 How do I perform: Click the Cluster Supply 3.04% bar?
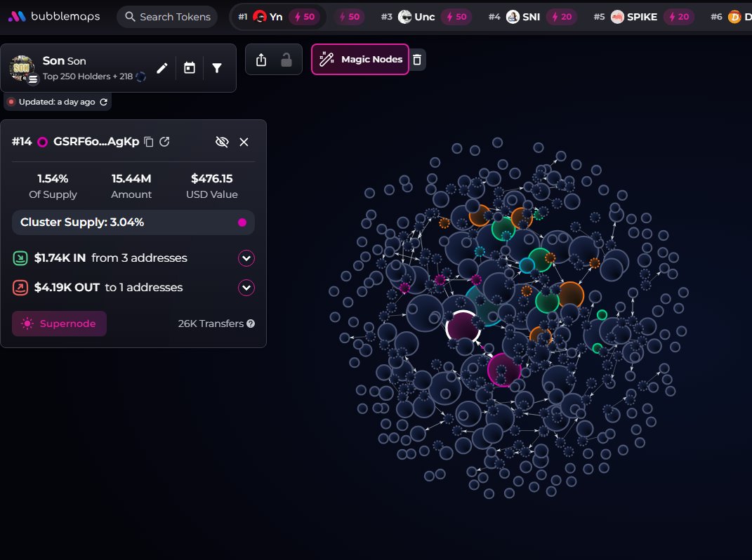(x=133, y=222)
